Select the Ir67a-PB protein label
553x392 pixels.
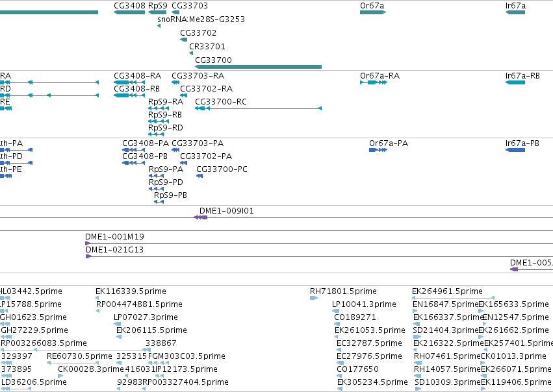(522, 143)
